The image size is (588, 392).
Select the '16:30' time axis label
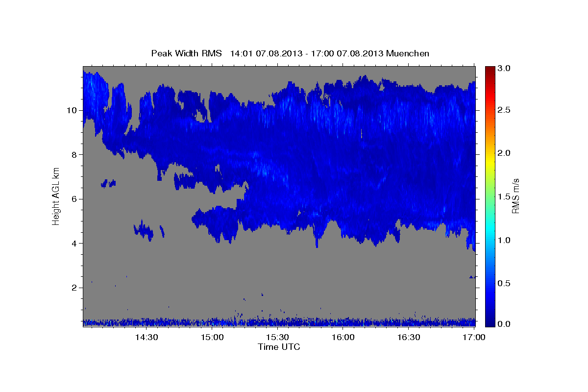tap(409, 337)
